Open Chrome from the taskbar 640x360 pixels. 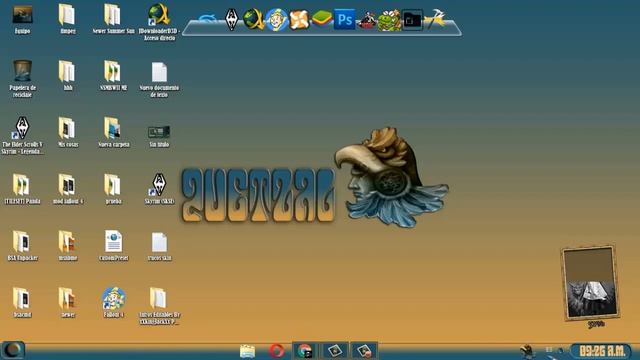(x=304, y=351)
